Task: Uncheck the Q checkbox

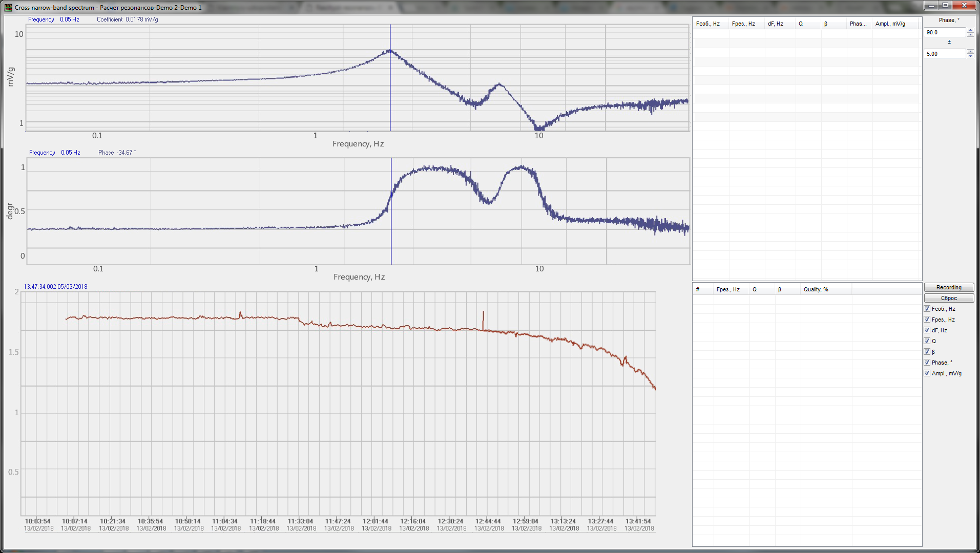Action: [x=927, y=341]
